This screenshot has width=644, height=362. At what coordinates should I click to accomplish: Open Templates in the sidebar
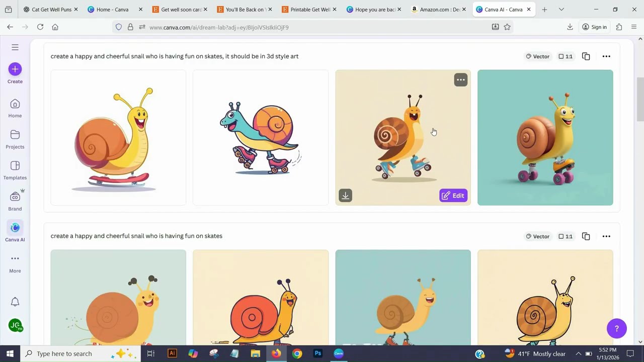click(x=15, y=170)
